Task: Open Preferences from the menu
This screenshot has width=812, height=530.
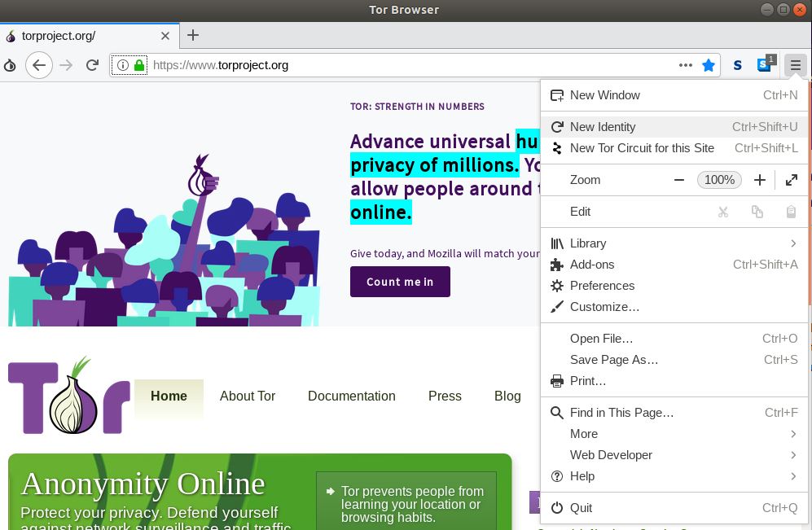Action: click(x=674, y=286)
